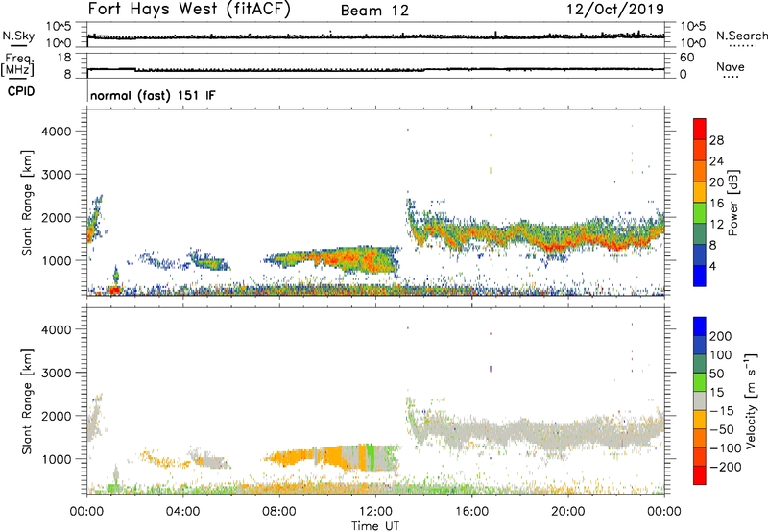Select bright blue bottom power colorbar segment
Screen dimensions: 768x532
(x=700, y=276)
